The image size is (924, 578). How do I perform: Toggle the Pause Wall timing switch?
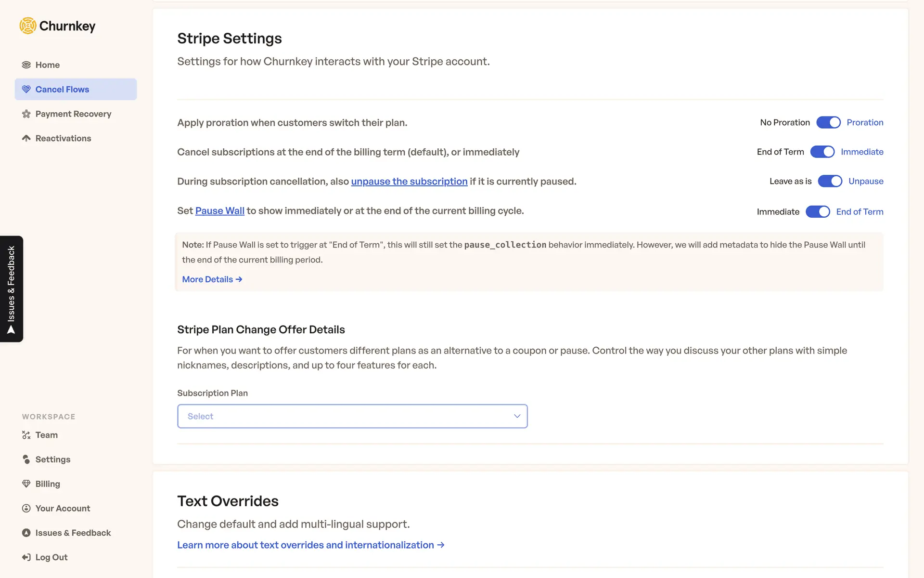818,211
